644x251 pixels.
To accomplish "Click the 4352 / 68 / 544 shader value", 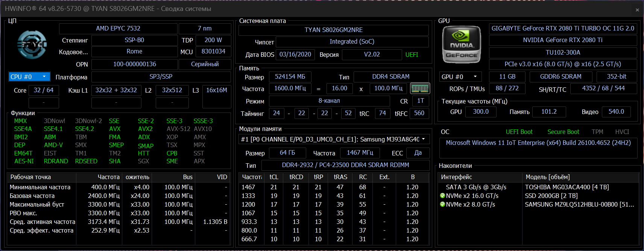I will 603,88.
